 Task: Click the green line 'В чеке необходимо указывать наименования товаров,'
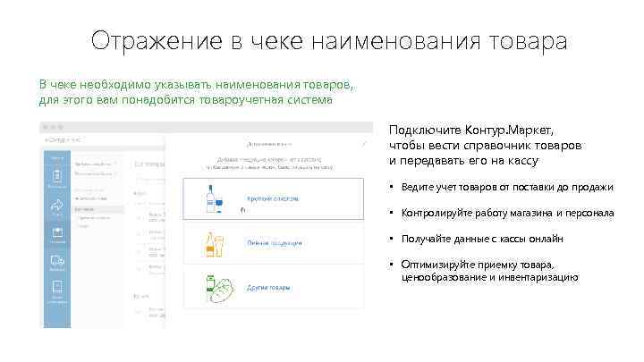[196, 85]
